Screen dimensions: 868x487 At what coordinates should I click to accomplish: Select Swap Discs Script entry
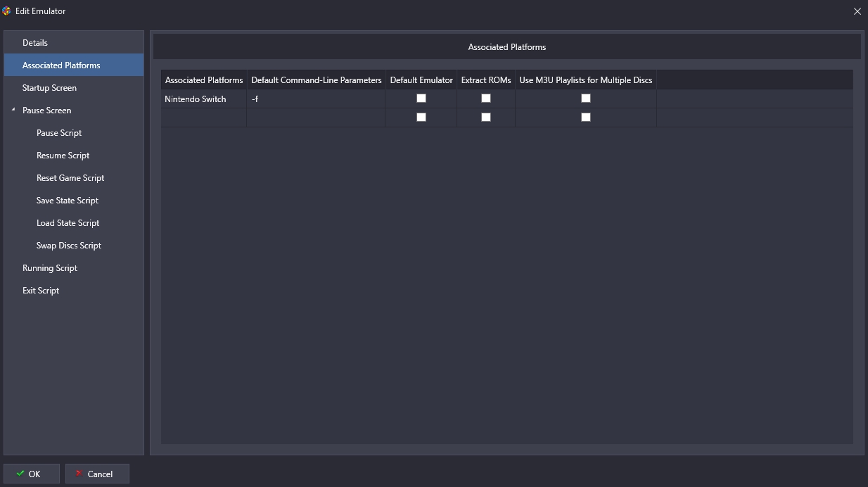tap(69, 246)
